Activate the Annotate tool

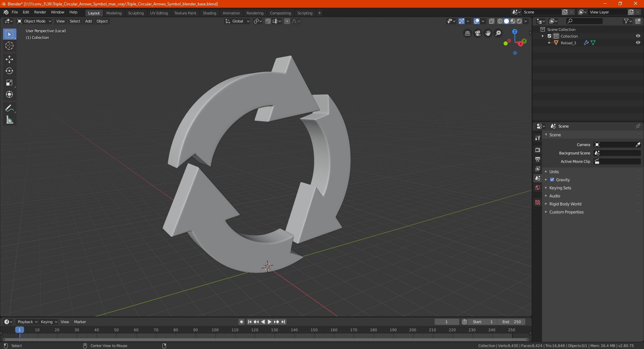coord(9,108)
